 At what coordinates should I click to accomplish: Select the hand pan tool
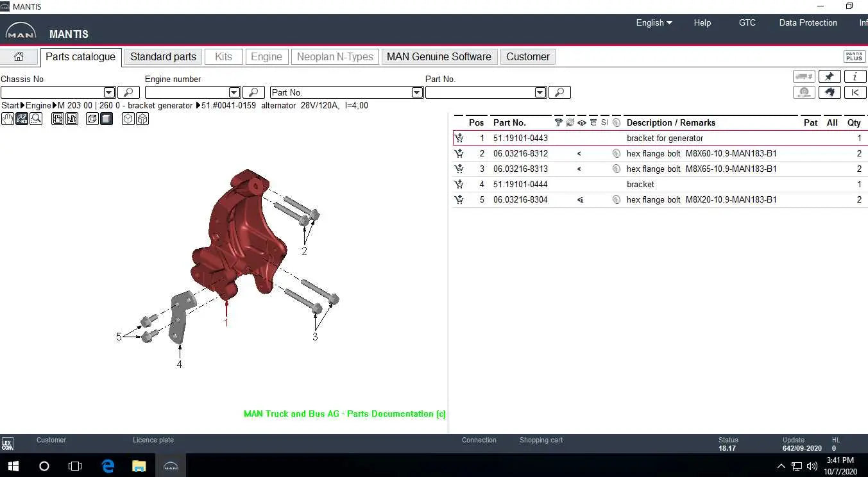pos(7,119)
